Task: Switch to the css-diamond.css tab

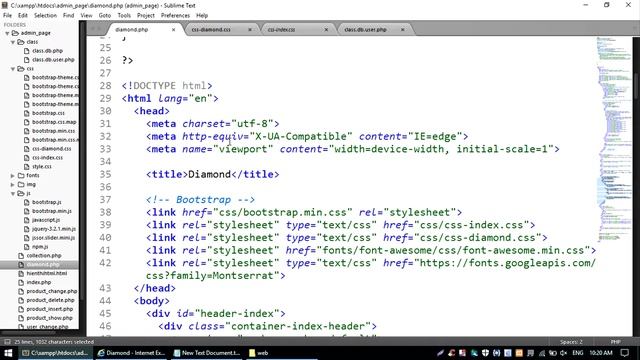Action: (211, 29)
